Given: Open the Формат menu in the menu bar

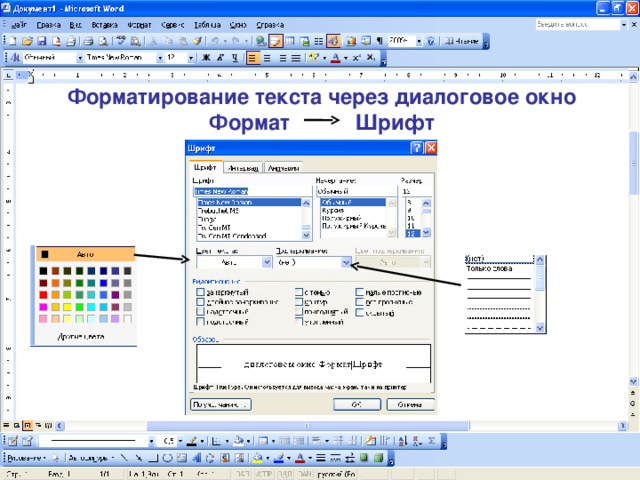Looking at the screenshot, I should pyautogui.click(x=139, y=22).
